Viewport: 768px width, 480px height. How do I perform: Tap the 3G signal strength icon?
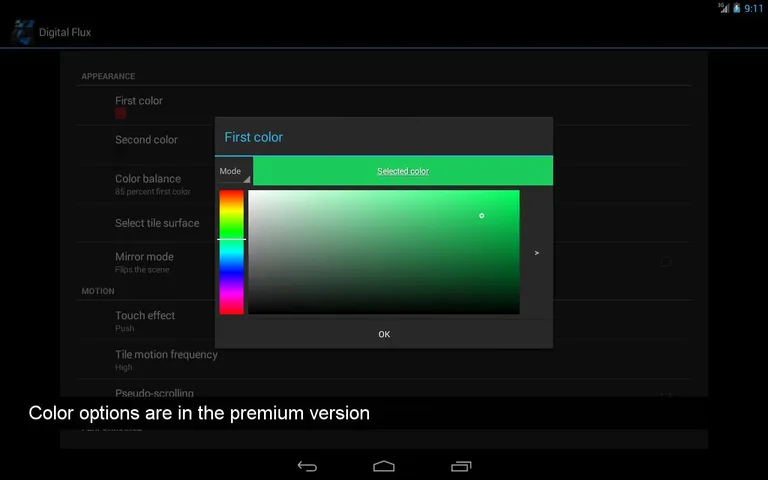click(723, 8)
